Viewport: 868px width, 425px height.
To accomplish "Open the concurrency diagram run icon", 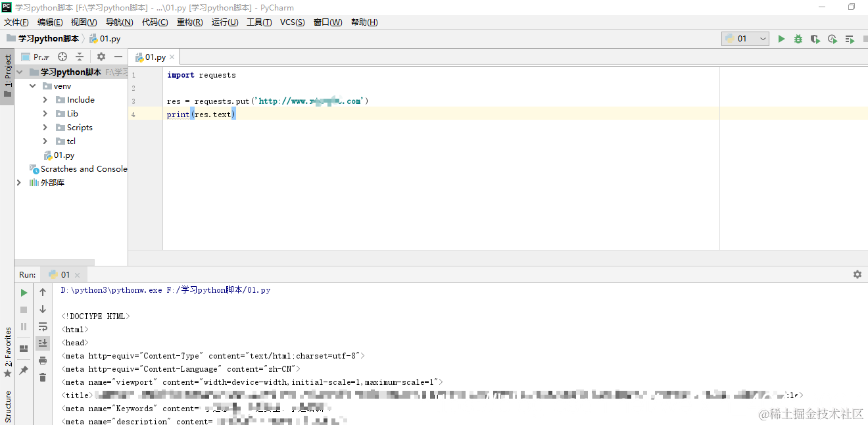I will click(x=850, y=39).
